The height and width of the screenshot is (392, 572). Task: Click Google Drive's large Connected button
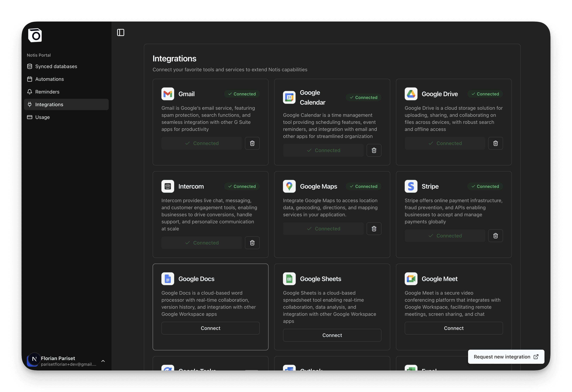(x=445, y=143)
